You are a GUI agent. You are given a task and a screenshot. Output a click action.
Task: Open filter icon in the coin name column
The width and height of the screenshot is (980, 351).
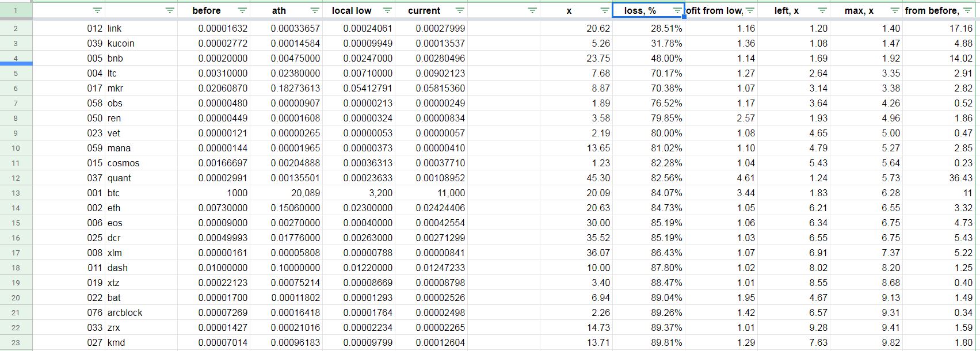170,10
